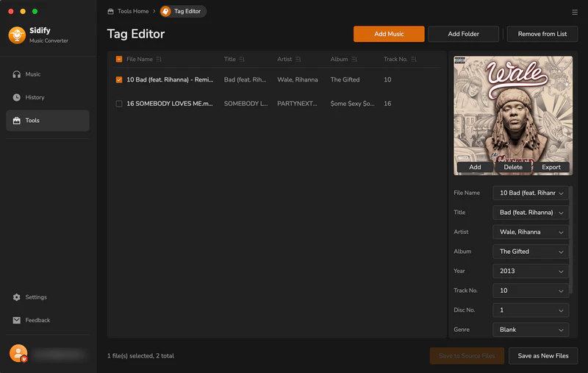Click Save to Source Files button
This screenshot has width=588, height=373.
(467, 356)
